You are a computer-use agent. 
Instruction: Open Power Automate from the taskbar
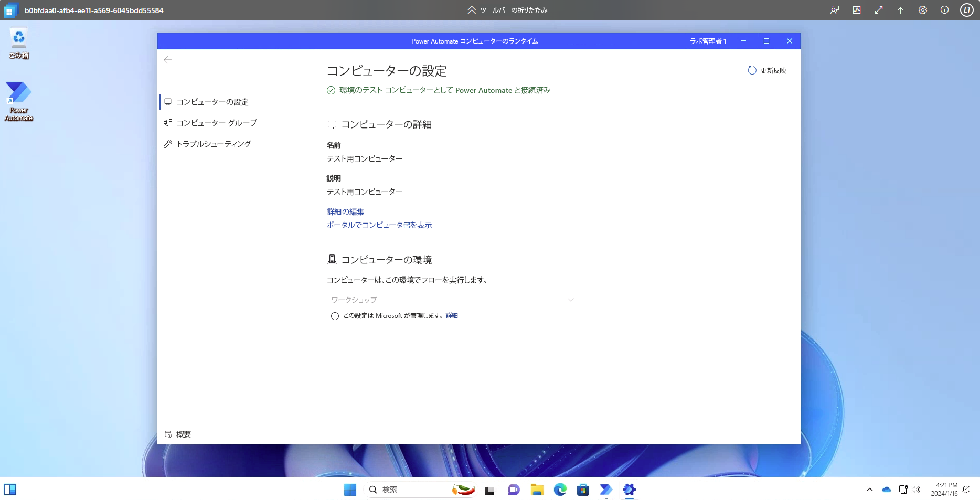606,490
